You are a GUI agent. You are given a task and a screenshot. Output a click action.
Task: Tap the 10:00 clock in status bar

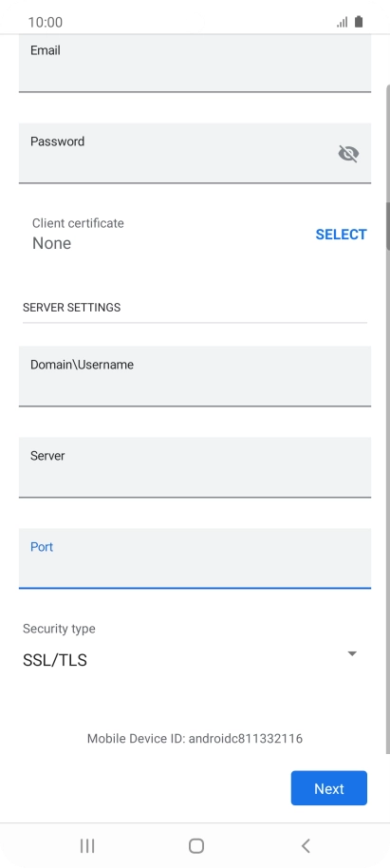[46, 22]
